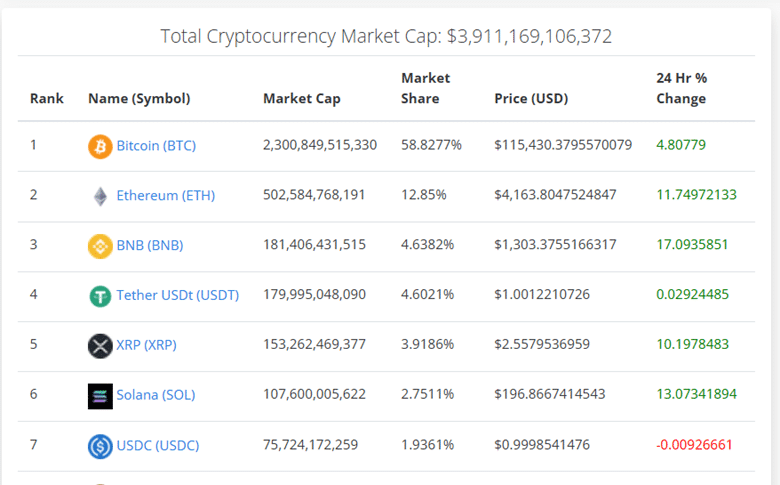The width and height of the screenshot is (780, 485).
Task: Click the XRP black logo icon
Action: point(100,346)
